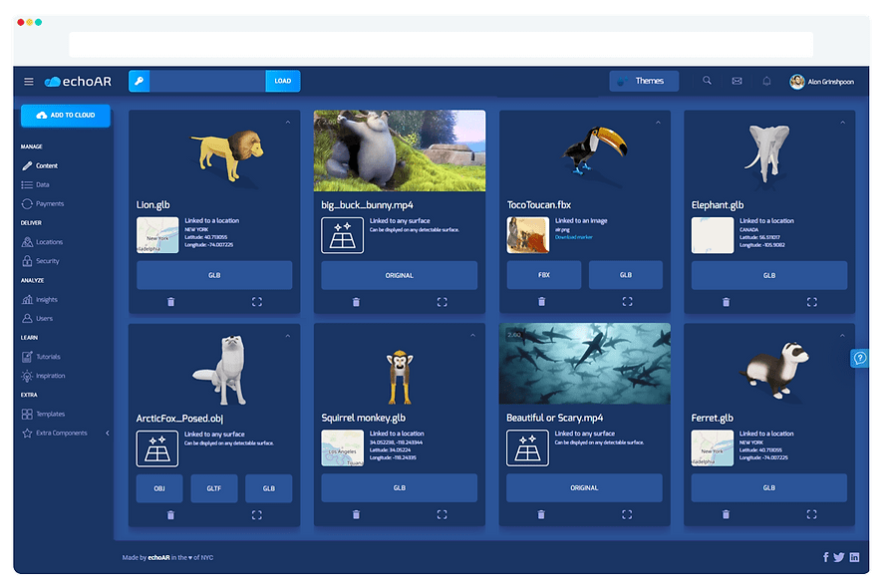Open the mail envelope icon in header
This screenshot has width=885, height=588.
[737, 82]
